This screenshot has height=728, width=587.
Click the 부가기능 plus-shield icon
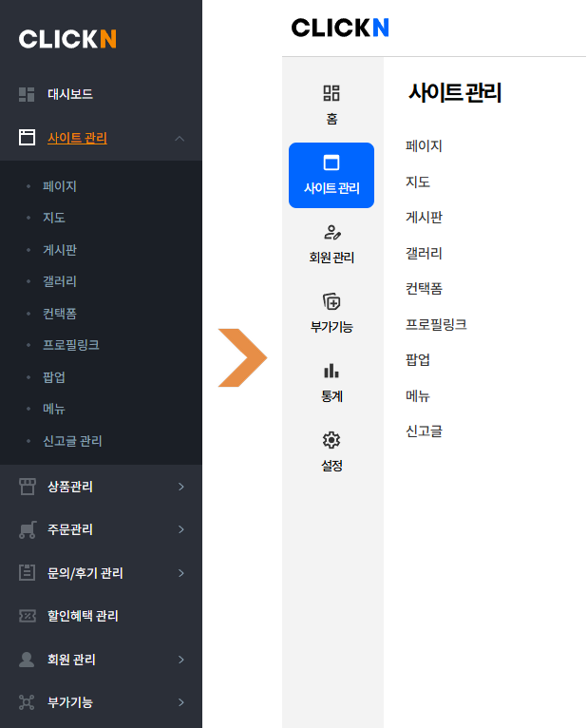pyautogui.click(x=331, y=302)
